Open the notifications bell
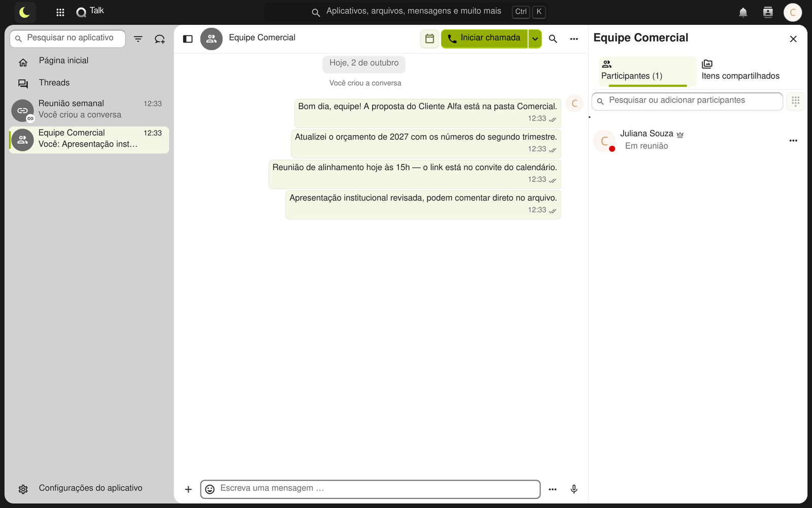 [743, 12]
